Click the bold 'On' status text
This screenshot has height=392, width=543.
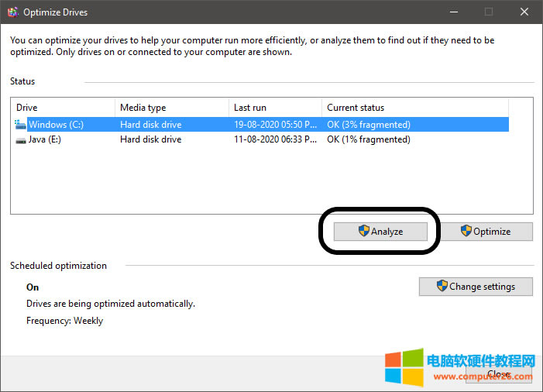33,287
